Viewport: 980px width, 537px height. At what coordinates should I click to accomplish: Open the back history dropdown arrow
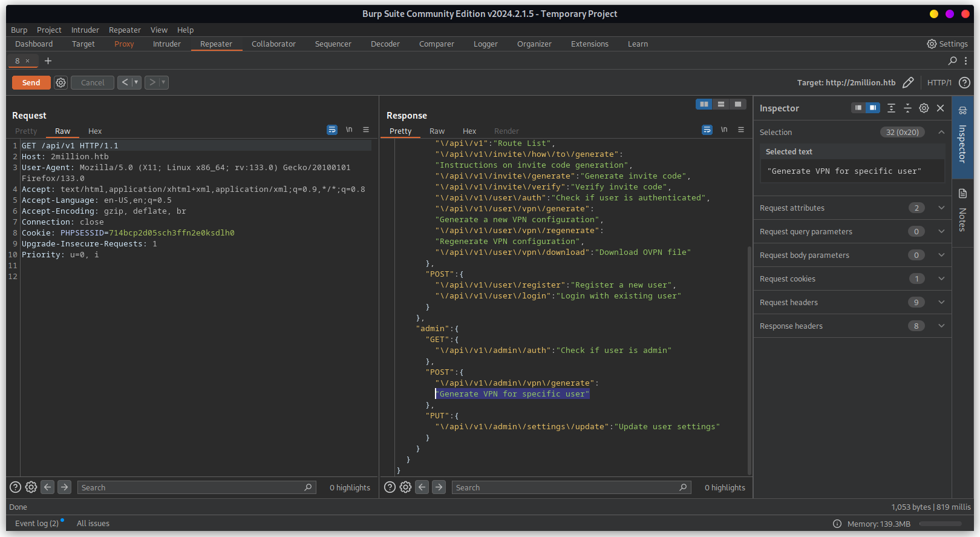click(x=136, y=82)
